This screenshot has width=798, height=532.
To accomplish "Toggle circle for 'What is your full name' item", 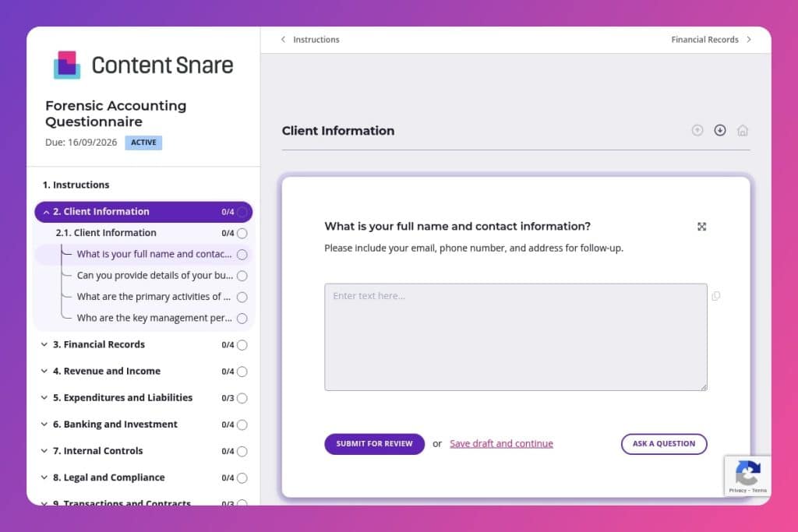I will tap(242, 254).
